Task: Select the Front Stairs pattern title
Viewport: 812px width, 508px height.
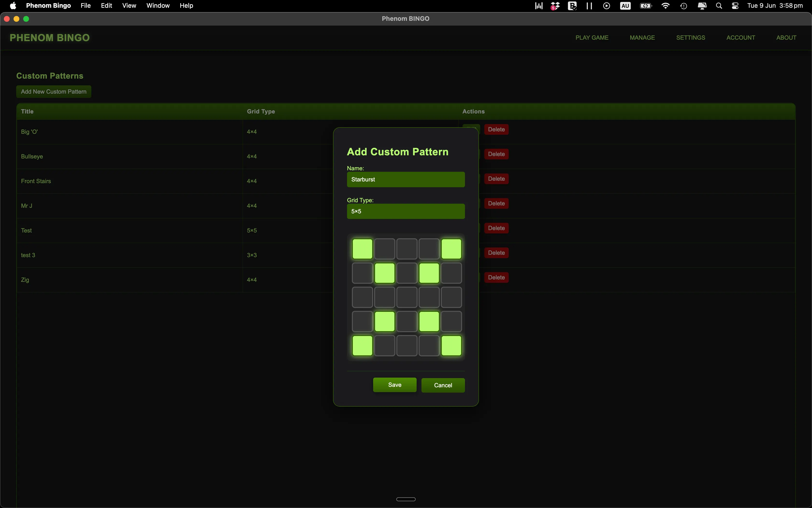Action: 36,181
